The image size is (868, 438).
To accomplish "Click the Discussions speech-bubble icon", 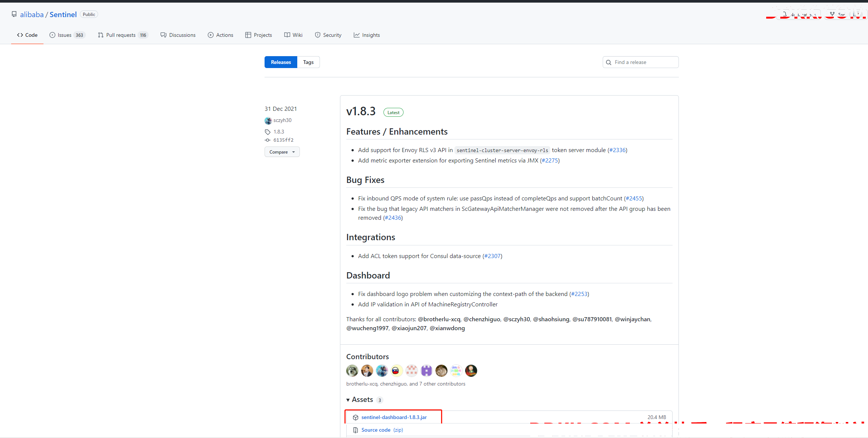I will tap(163, 35).
